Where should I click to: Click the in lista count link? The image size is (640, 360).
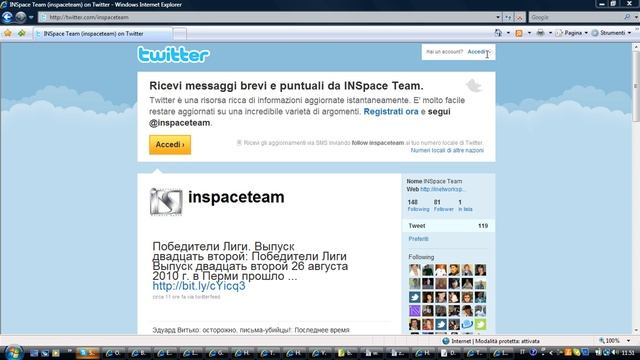(x=465, y=205)
